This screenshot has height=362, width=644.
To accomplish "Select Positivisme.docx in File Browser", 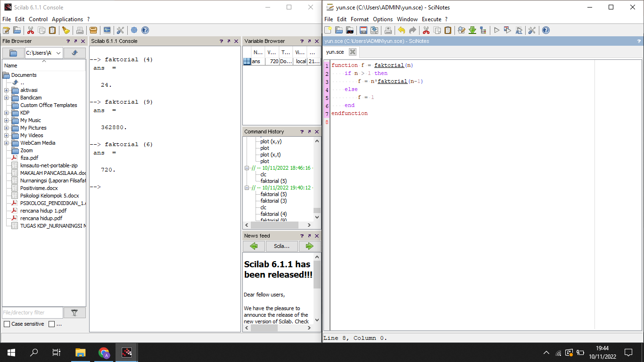I will tap(39, 188).
